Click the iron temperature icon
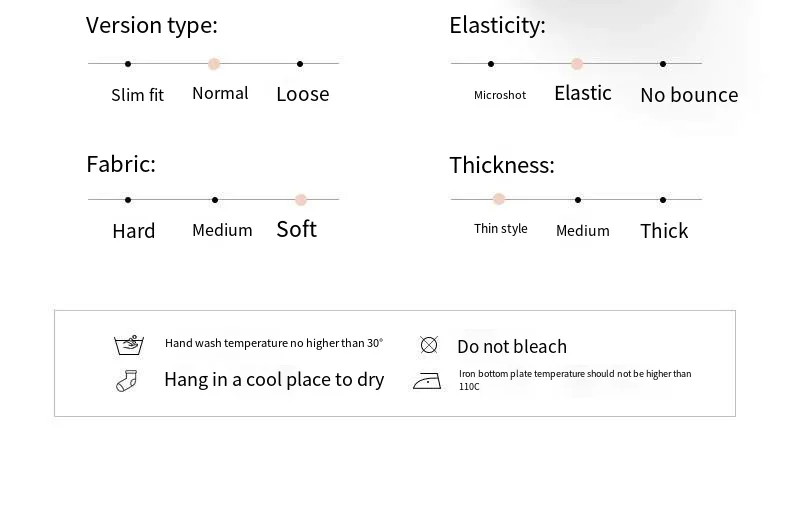 point(427,381)
